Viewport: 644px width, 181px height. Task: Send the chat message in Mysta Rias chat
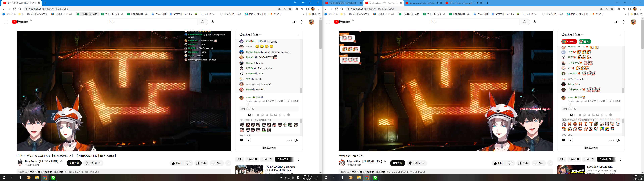(x=619, y=140)
